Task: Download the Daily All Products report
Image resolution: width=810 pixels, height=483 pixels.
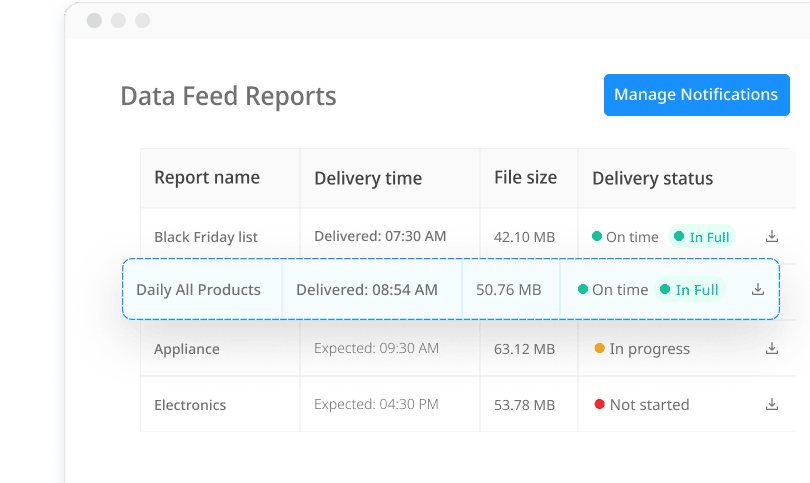Action: [x=758, y=289]
